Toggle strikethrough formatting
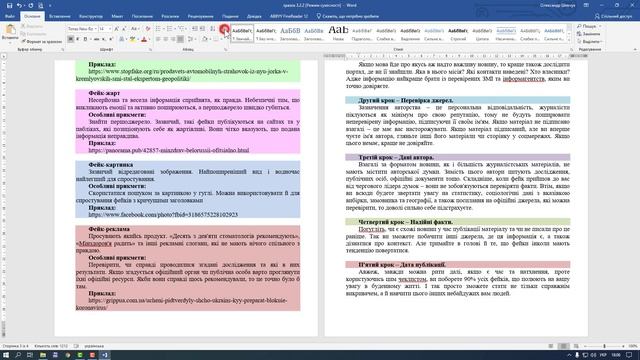The height and width of the screenshot is (360, 640). pos(96,39)
